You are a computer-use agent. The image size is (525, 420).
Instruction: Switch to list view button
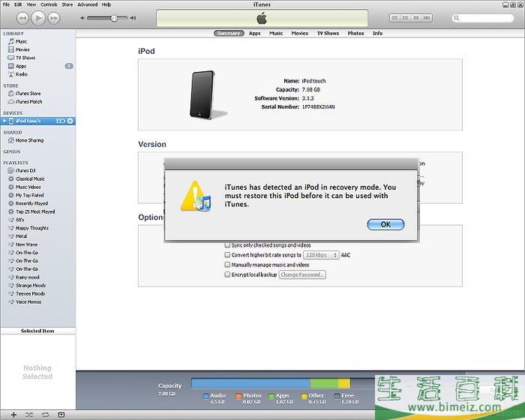click(395, 18)
